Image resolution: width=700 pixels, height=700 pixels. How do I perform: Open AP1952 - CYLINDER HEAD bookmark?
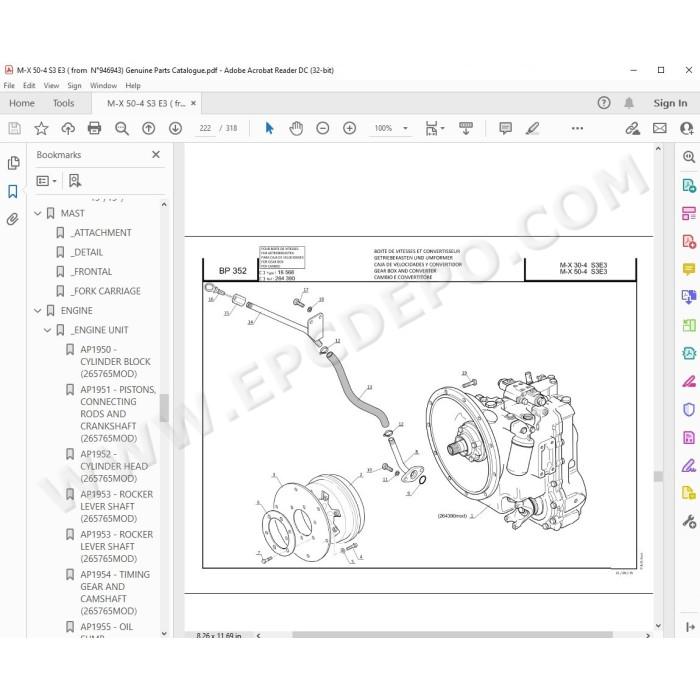point(114,466)
